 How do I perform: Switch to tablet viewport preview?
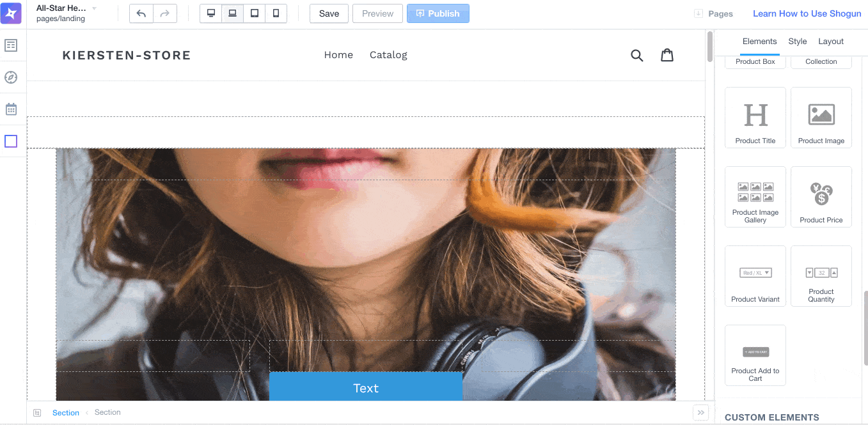255,13
